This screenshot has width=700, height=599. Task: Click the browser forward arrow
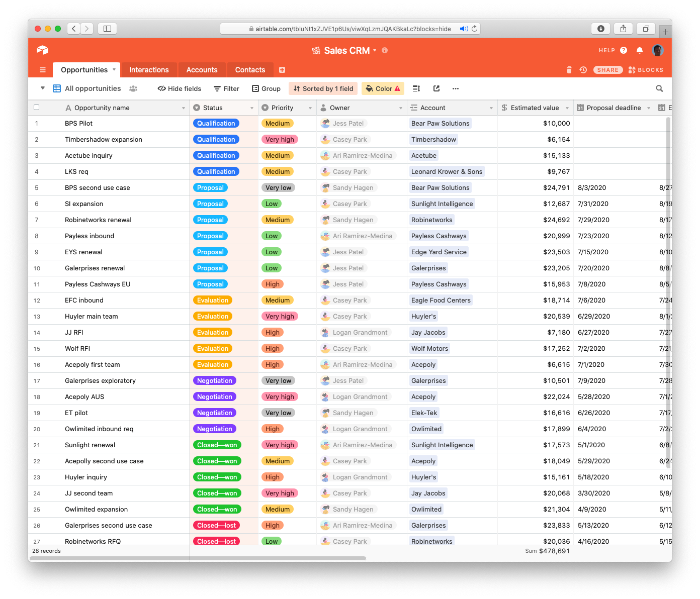(87, 29)
